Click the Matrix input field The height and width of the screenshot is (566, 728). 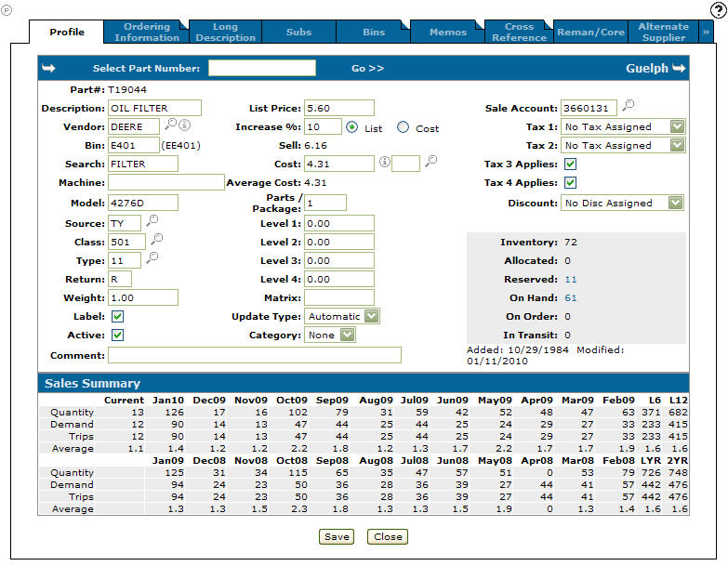339,297
